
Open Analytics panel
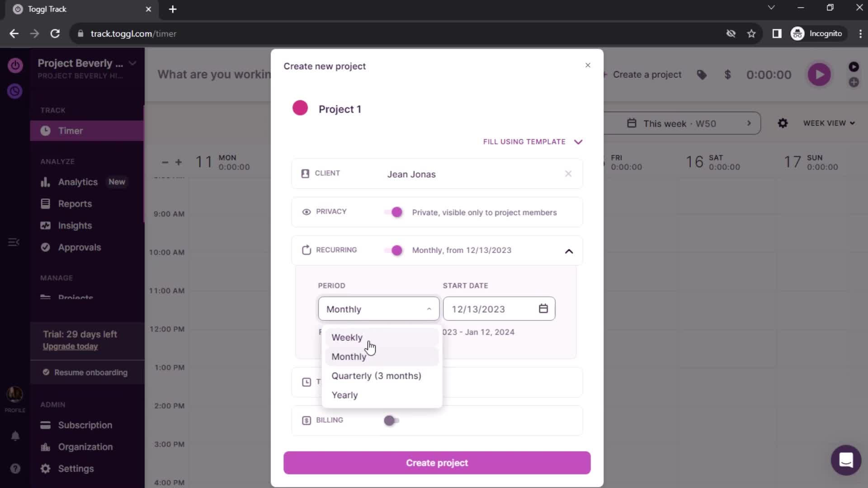(78, 182)
